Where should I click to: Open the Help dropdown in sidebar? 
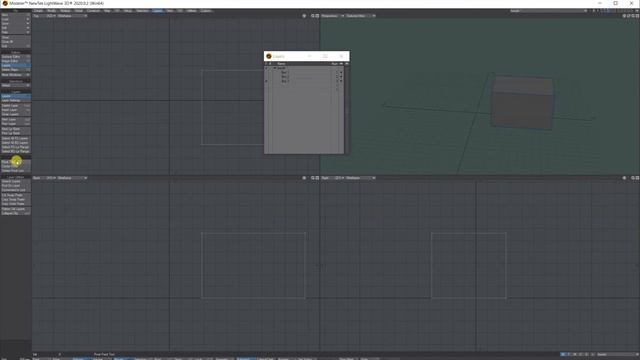(16, 32)
